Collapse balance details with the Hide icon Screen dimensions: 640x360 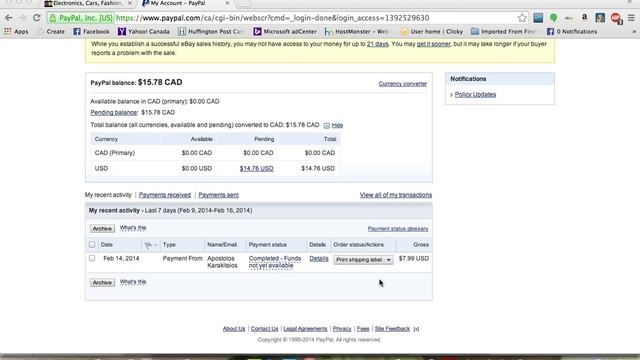[x=327, y=126]
